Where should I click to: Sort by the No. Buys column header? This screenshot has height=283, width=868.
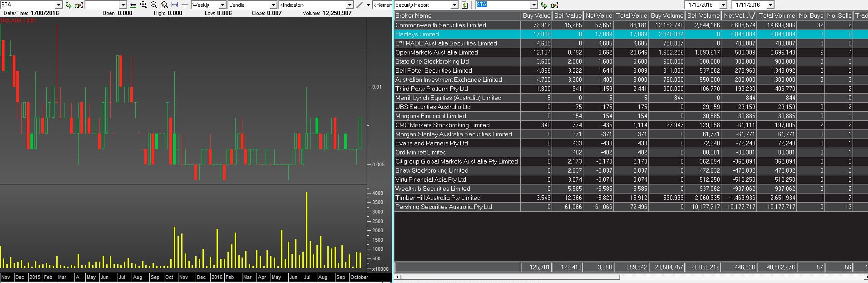810,16
